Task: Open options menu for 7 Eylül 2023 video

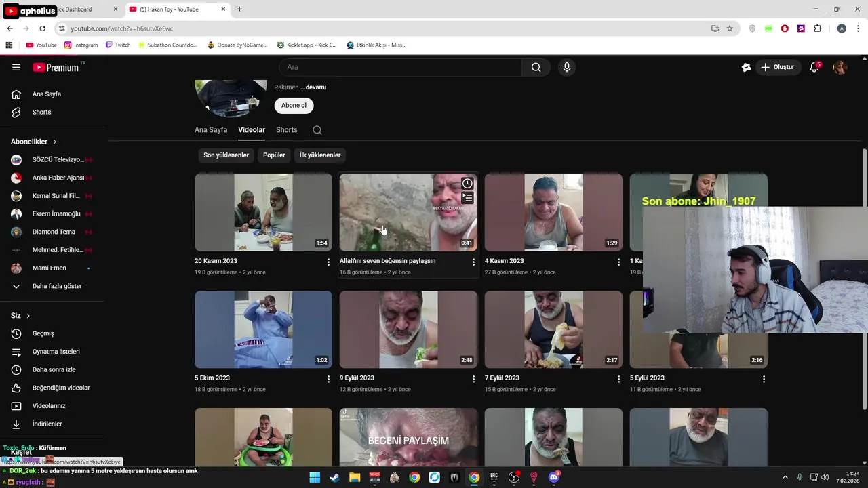Action: 618,379
